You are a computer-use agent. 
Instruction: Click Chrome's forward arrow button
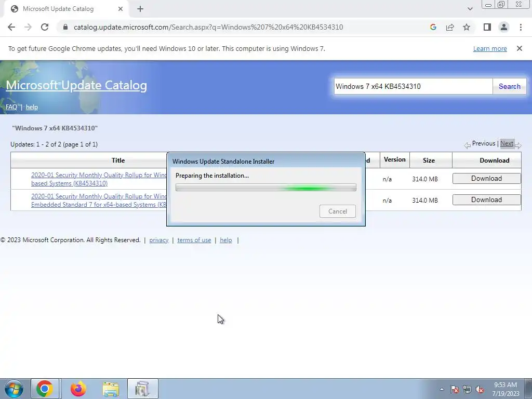pos(28,27)
